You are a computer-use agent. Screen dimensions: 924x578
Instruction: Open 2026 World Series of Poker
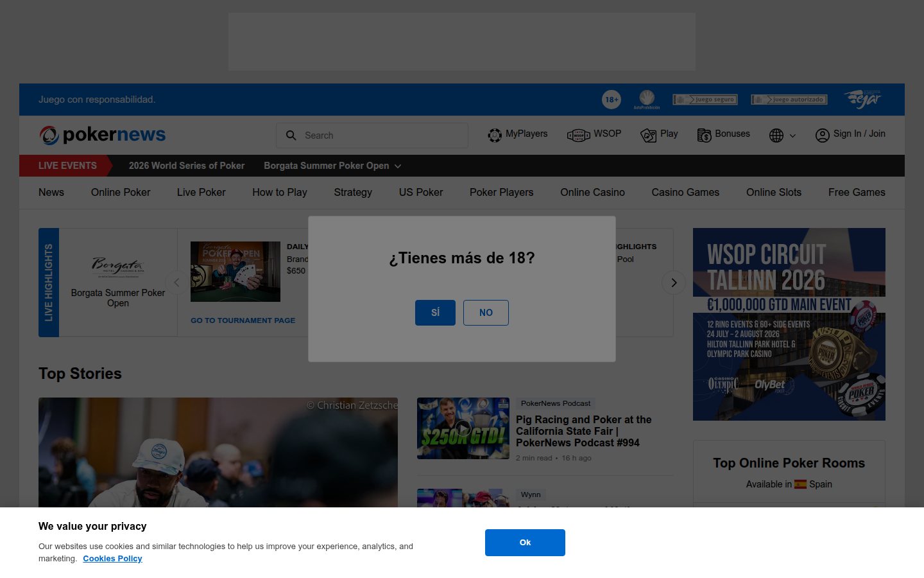pos(187,166)
